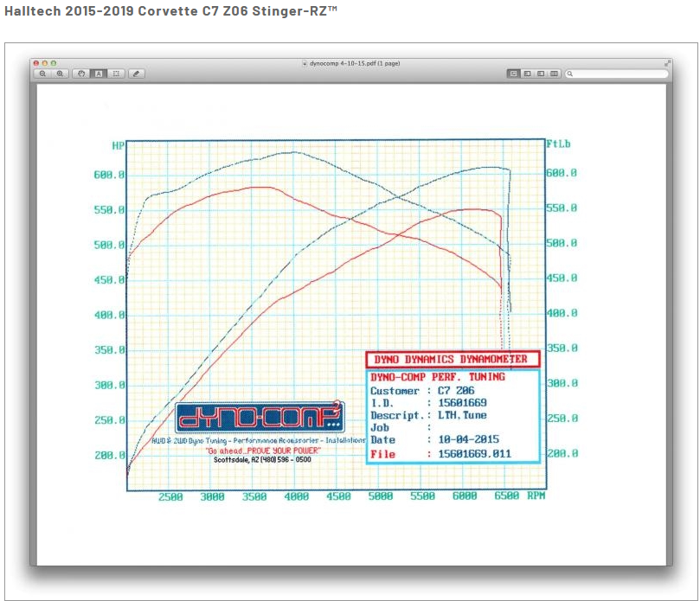
Task: Minimize the Preview window with yellow button
Action: click(x=45, y=63)
